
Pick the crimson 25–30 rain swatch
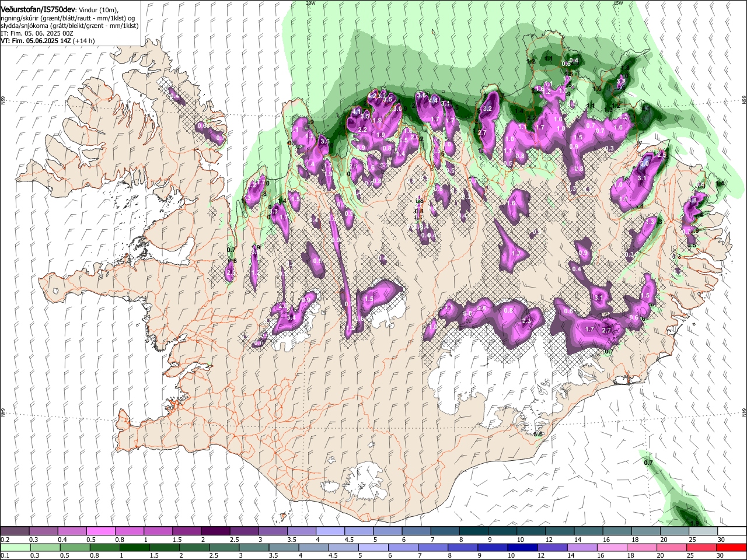click(701, 547)
